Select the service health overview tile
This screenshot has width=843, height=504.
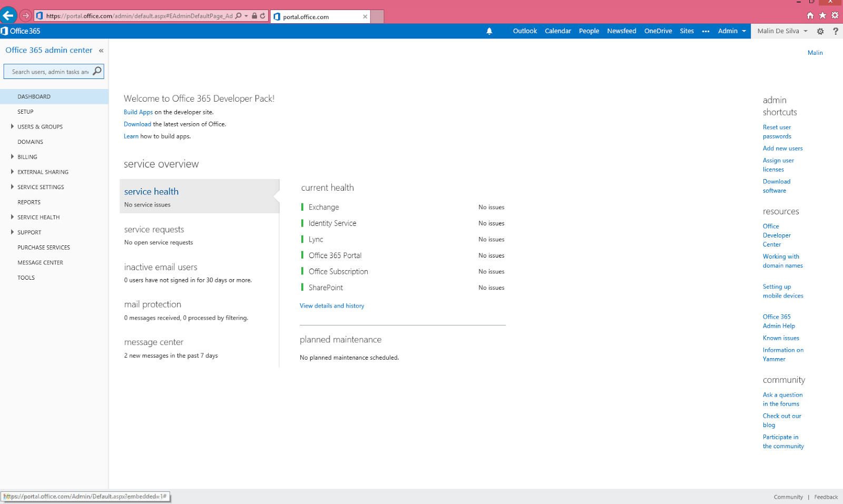tap(199, 196)
